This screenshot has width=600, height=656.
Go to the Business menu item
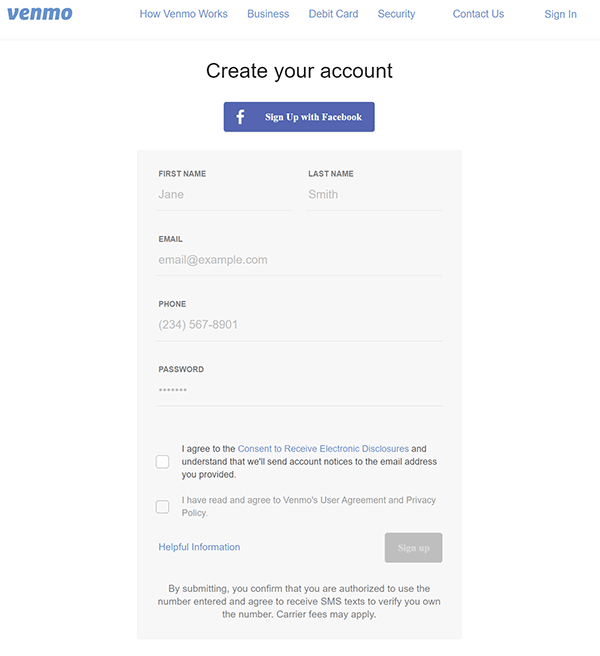point(268,14)
